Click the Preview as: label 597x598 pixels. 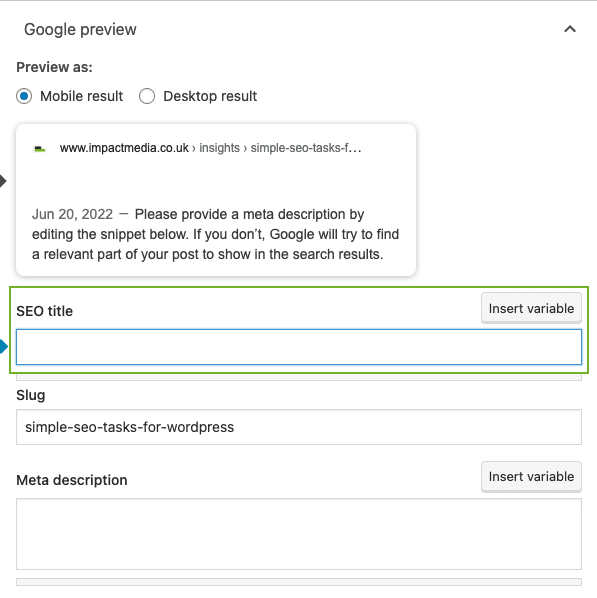point(54,67)
